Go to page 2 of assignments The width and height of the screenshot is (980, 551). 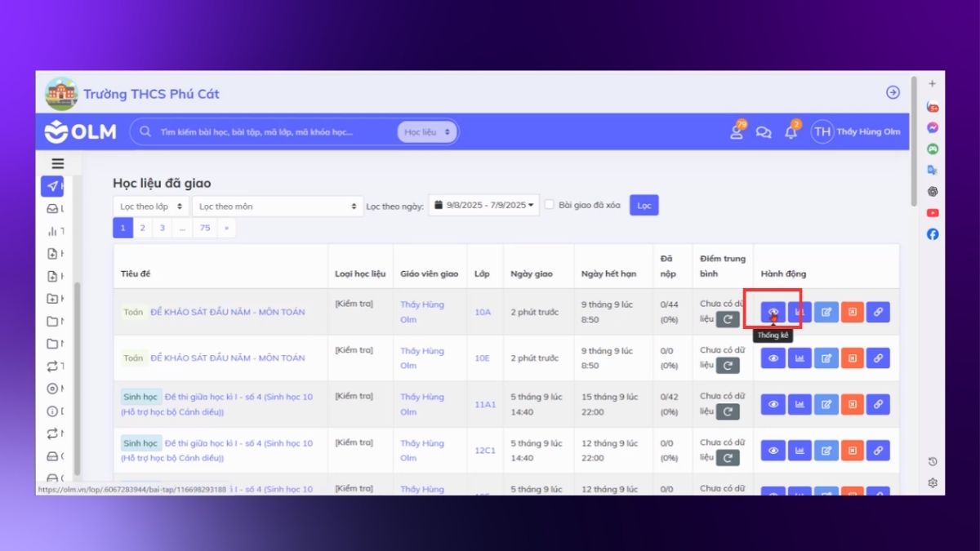142,228
